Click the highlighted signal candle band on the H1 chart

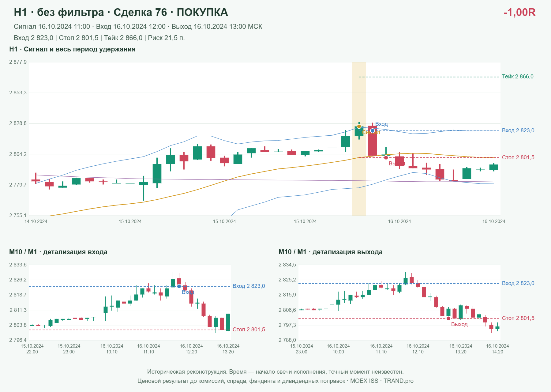point(359,139)
